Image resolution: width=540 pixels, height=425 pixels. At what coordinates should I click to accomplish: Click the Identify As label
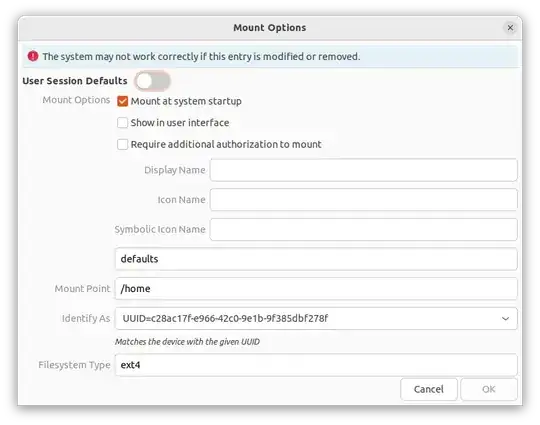(86, 319)
